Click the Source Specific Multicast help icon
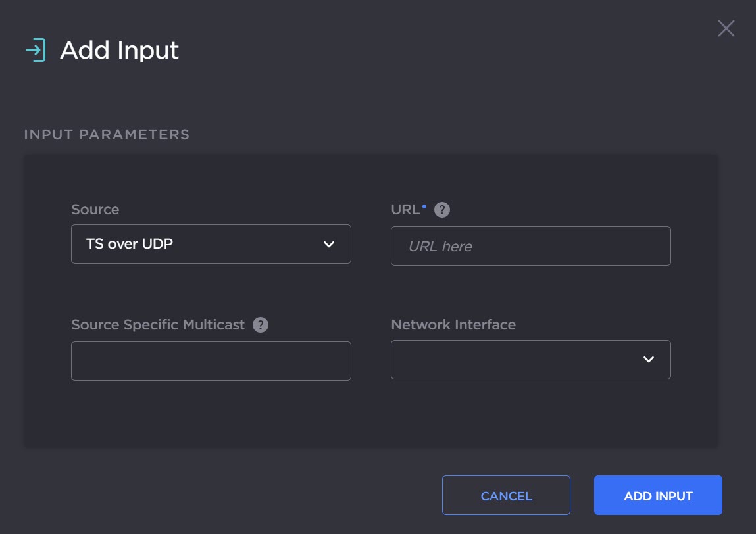The image size is (756, 534). 261,325
